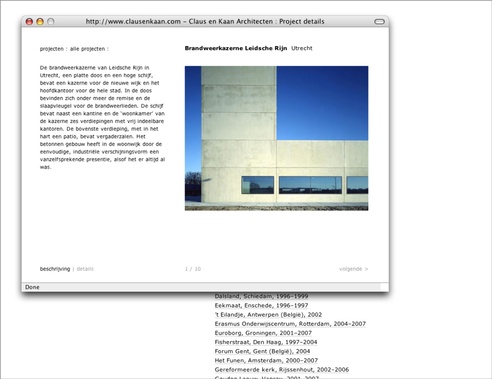492x379 pixels.
Task: Switch to the 'beschrijving' tab
Action: click(55, 269)
